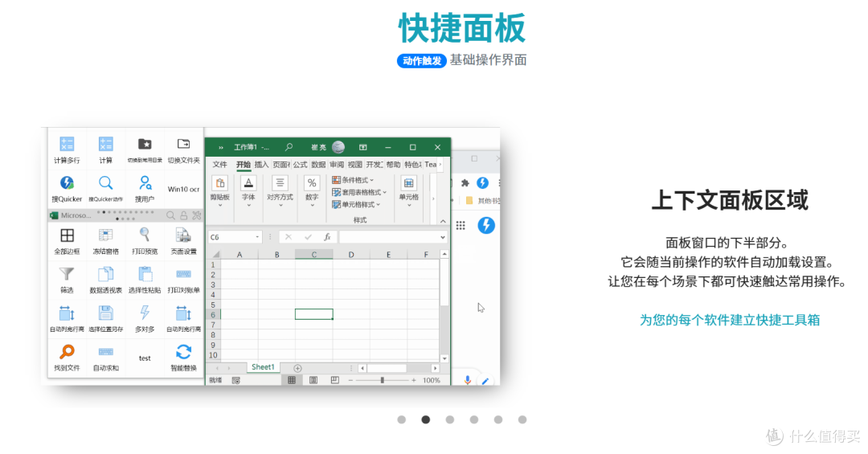Run the 计算多行 action in Quicker panel
This screenshot has height=454, width=868.
[x=67, y=149]
